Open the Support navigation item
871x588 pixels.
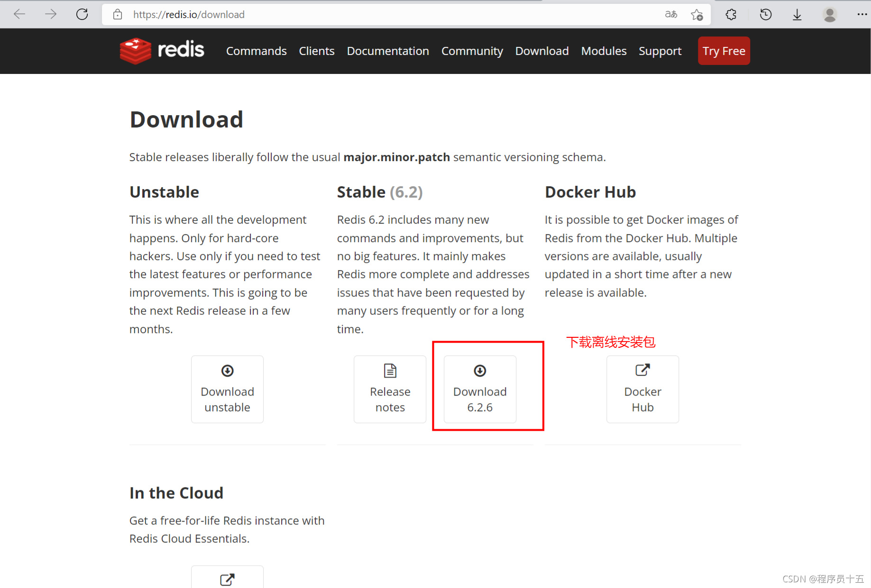point(660,51)
